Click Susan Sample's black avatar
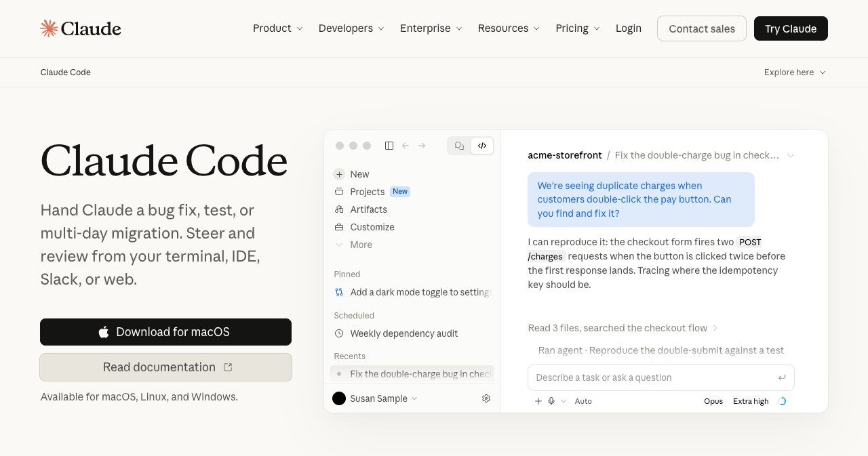The width and height of the screenshot is (868, 456). [x=339, y=398]
